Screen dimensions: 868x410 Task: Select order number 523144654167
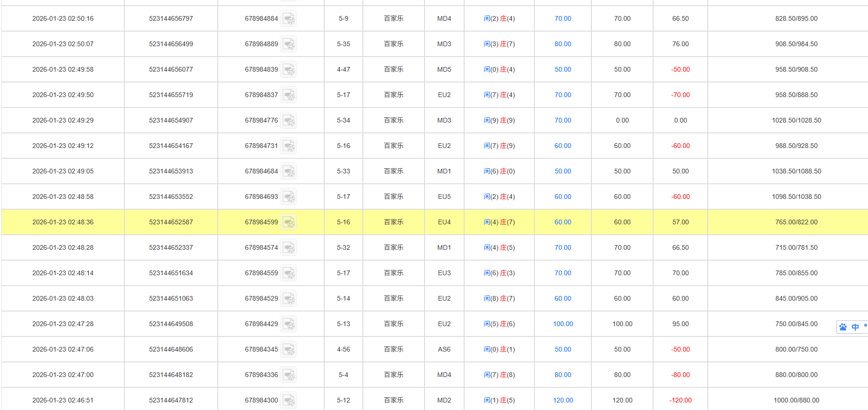(x=171, y=146)
